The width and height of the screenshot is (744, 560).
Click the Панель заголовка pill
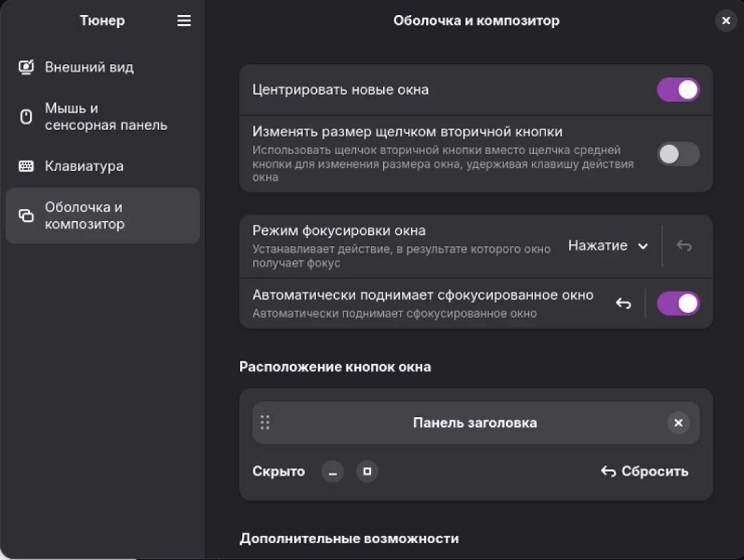tap(476, 422)
